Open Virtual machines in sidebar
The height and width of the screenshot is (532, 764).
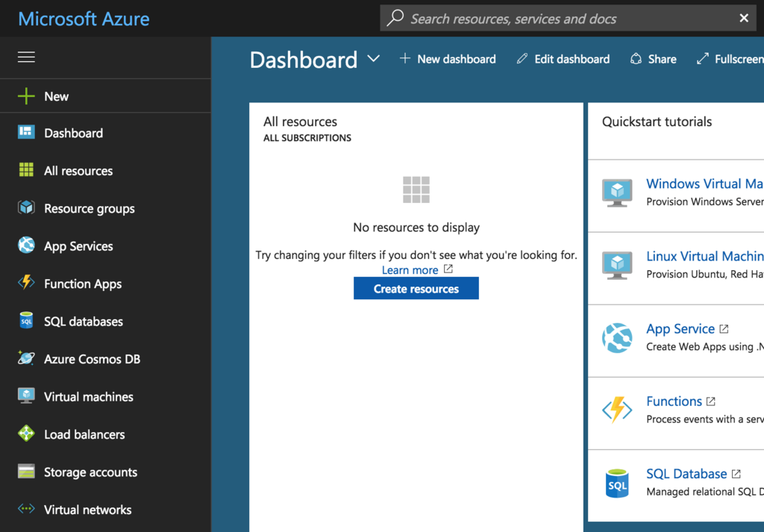[105, 396]
